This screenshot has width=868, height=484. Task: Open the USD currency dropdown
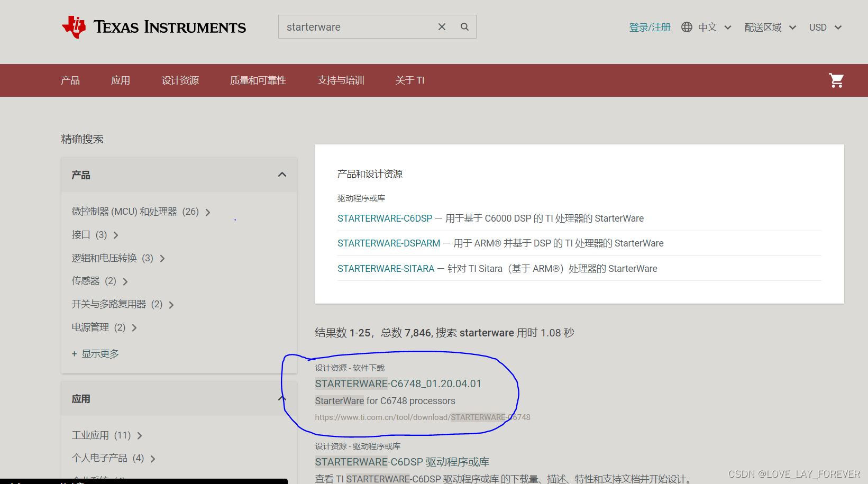coord(825,27)
